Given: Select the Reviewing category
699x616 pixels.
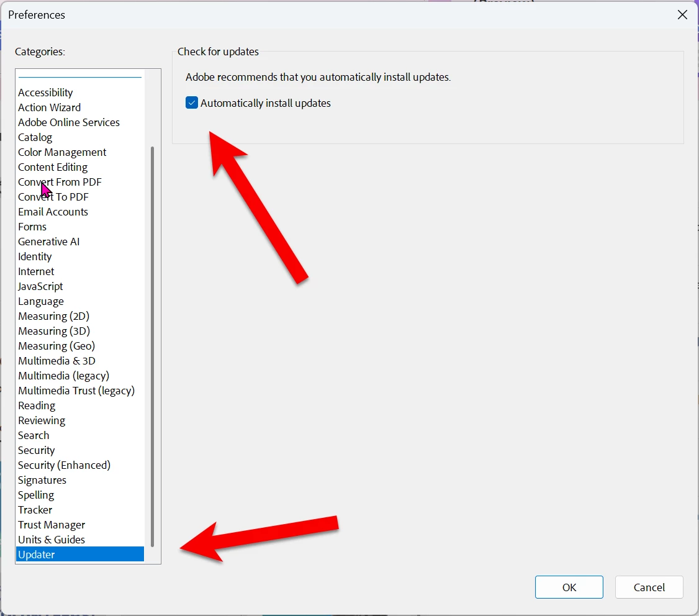Looking at the screenshot, I should (42, 420).
